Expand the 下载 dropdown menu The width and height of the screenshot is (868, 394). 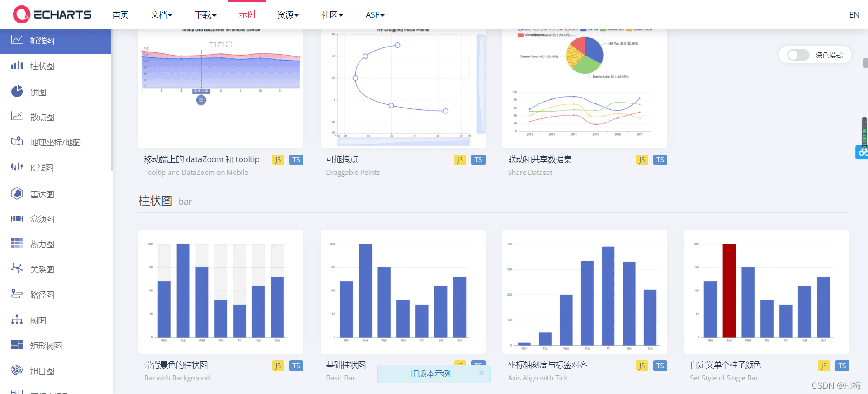pos(206,15)
